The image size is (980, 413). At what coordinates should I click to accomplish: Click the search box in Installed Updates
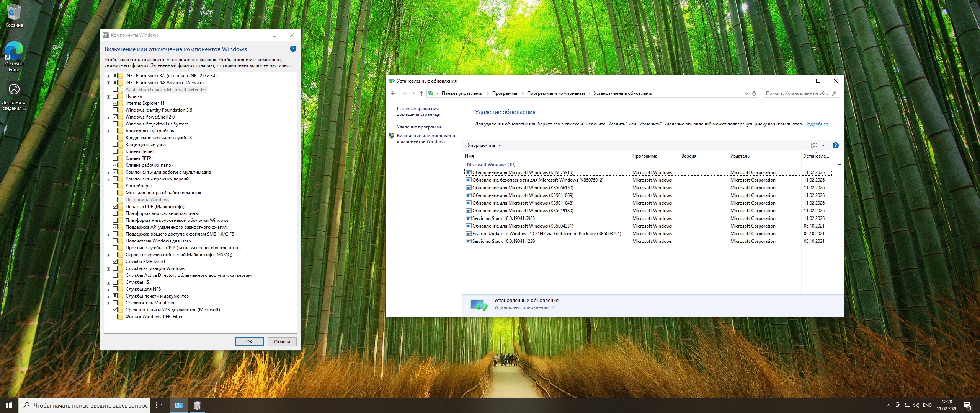(x=796, y=93)
